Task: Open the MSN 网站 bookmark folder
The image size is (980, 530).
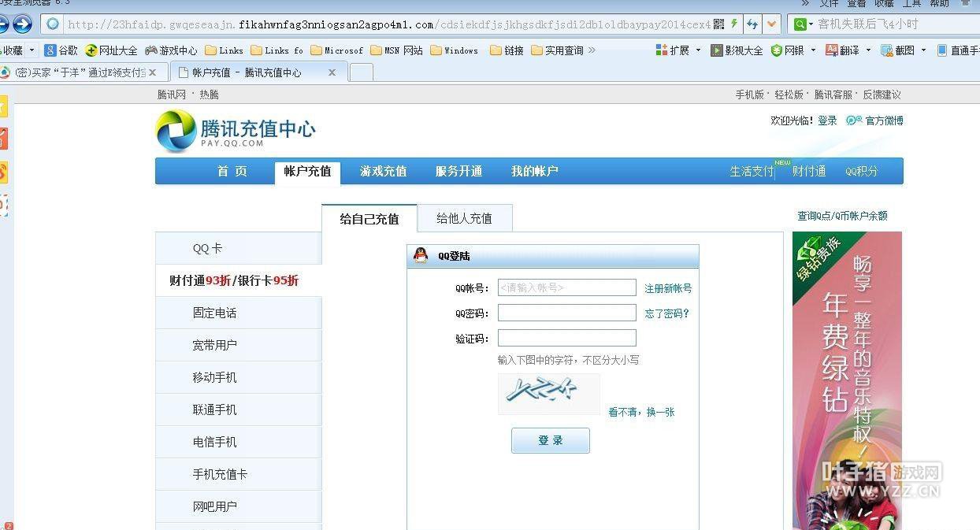Action: click(x=396, y=50)
